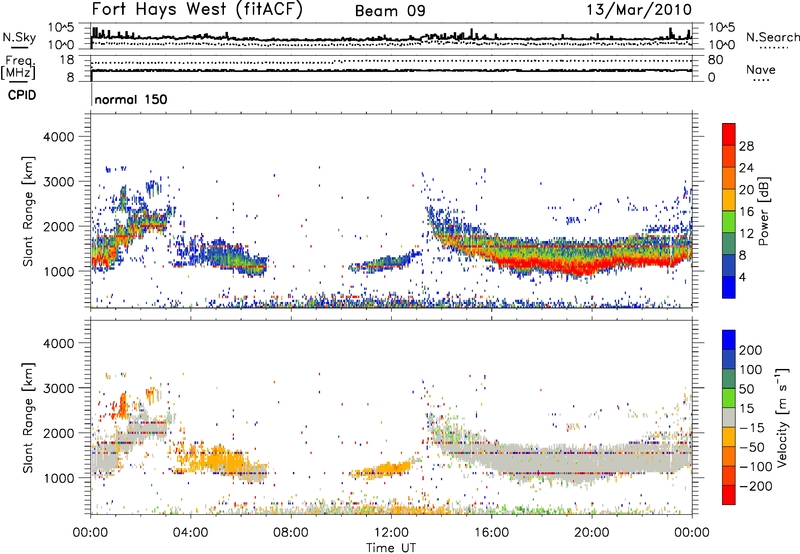
Task: Click the 'Nave' legend label
Action: tap(760, 70)
